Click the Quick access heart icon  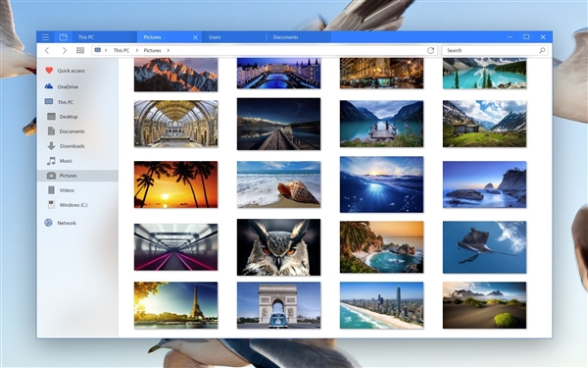pos(49,71)
